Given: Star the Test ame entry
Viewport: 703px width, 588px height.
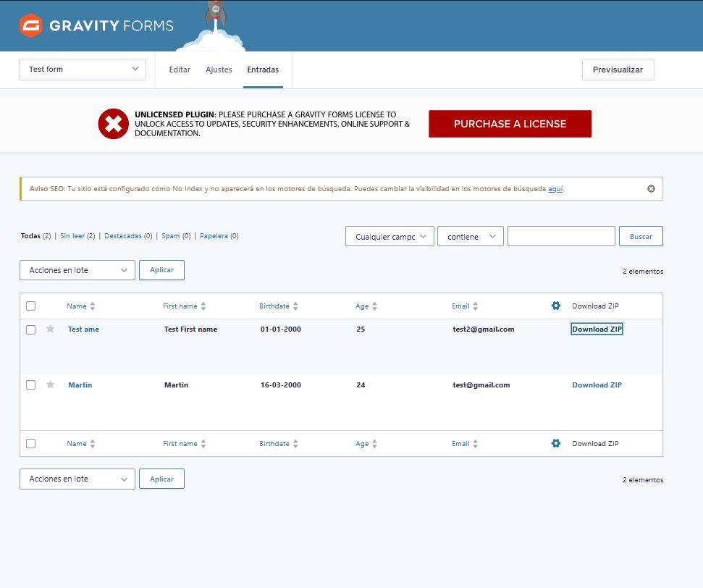Looking at the screenshot, I should pos(50,329).
